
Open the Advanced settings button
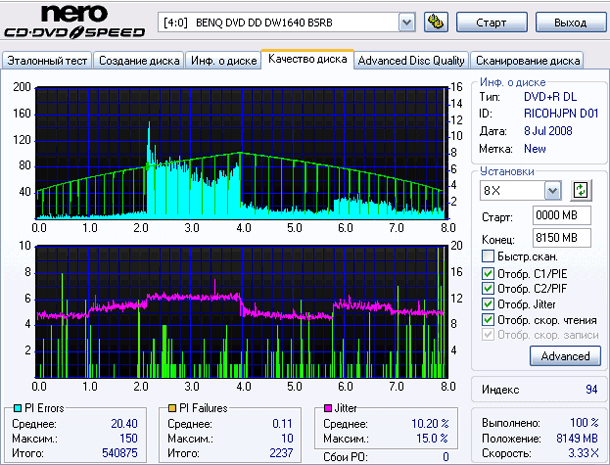tap(565, 356)
